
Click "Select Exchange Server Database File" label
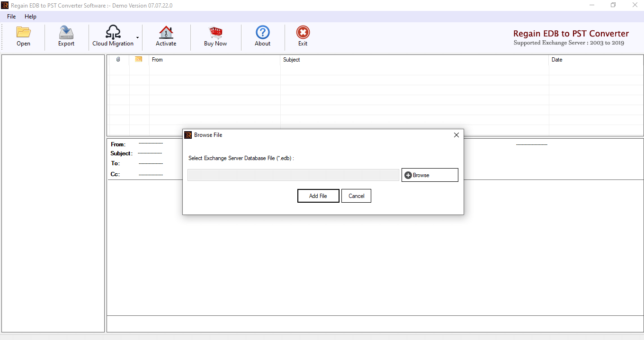[241, 158]
